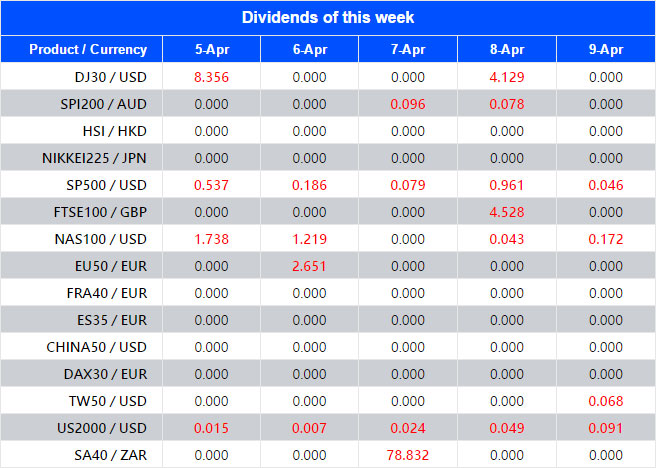Select the 9-Apr column header
656x468 pixels.
[605, 49]
